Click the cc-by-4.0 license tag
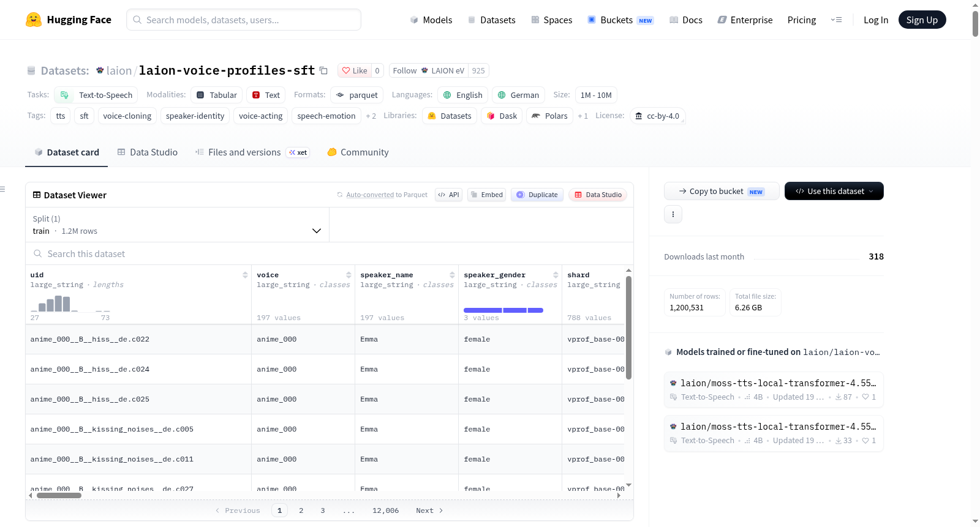 (x=657, y=116)
